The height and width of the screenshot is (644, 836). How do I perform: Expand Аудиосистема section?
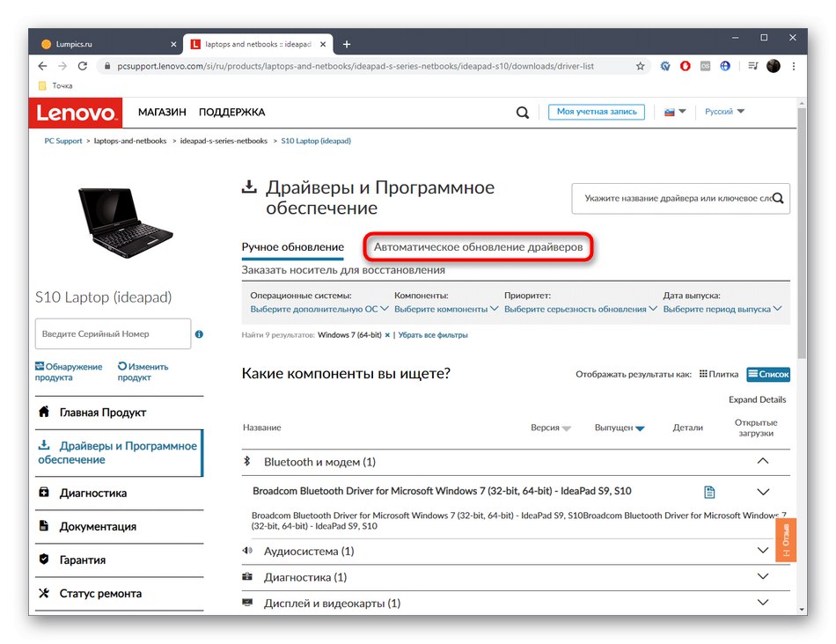(763, 550)
